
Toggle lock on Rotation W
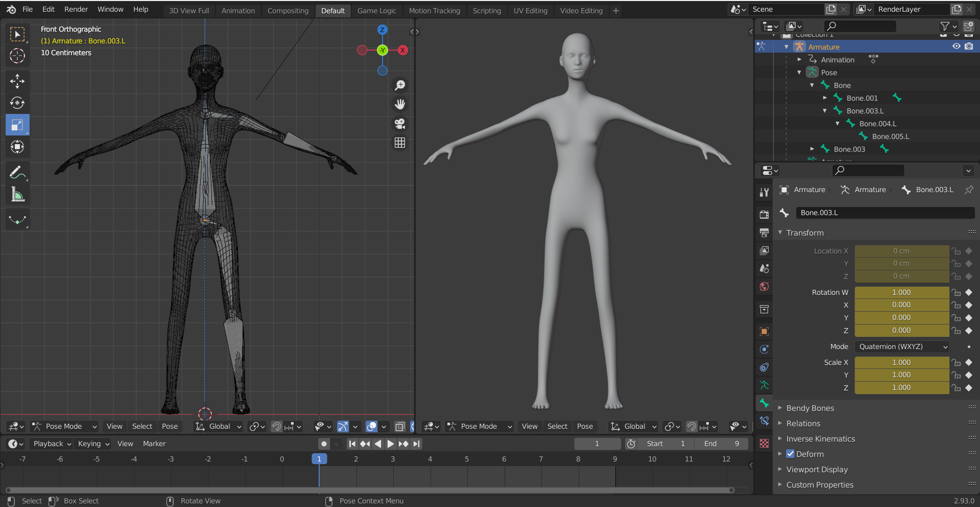(956, 292)
